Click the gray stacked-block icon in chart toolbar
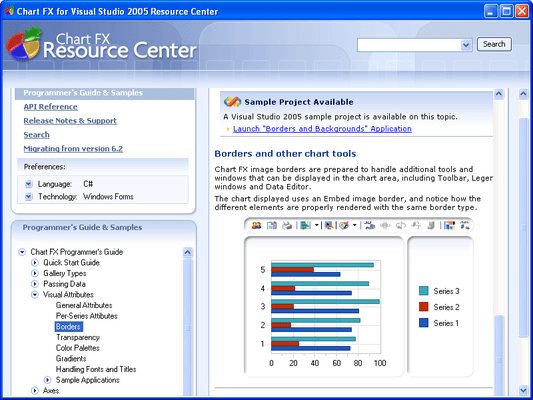The width and height of the screenshot is (533, 400). [431, 225]
